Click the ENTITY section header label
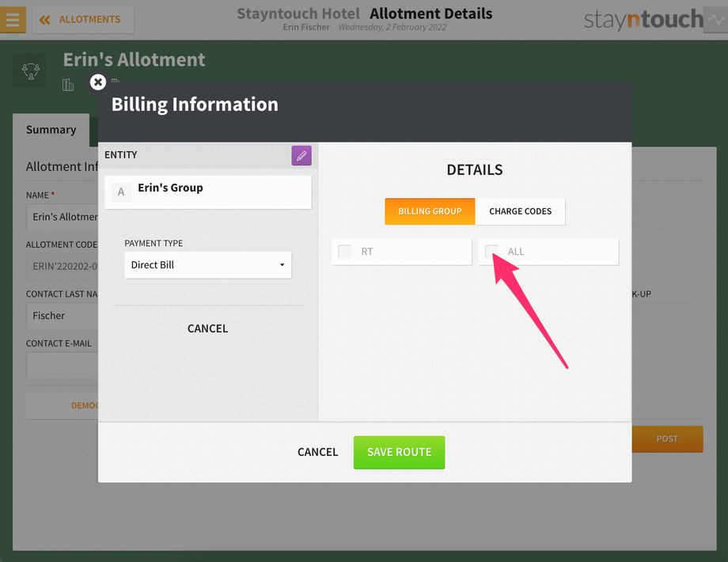This screenshot has width=728, height=562. 121,154
